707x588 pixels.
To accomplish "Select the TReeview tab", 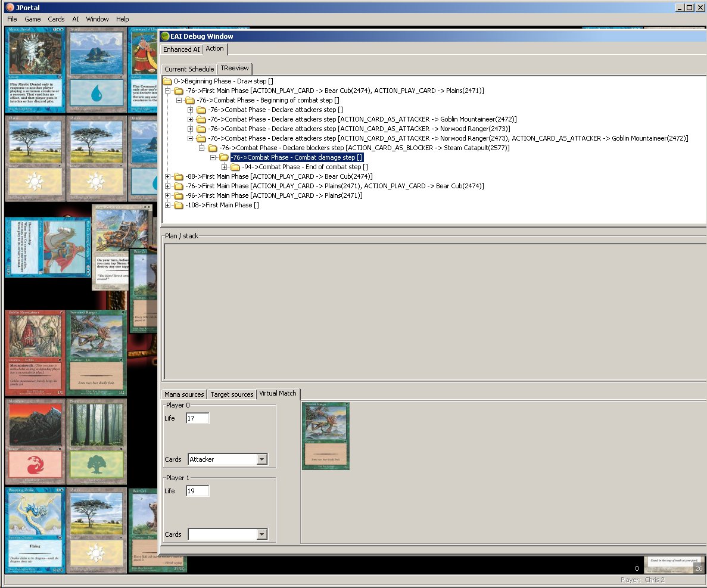I will (235, 68).
